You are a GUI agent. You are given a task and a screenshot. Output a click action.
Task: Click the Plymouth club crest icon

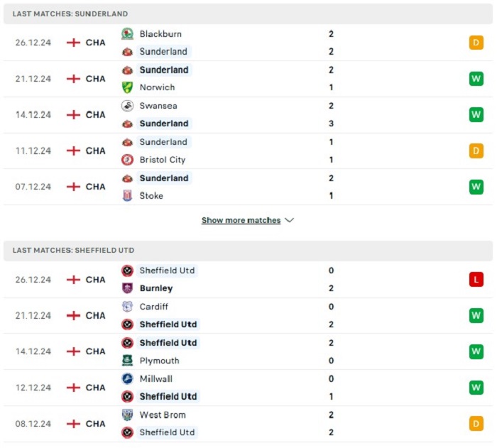point(127,361)
